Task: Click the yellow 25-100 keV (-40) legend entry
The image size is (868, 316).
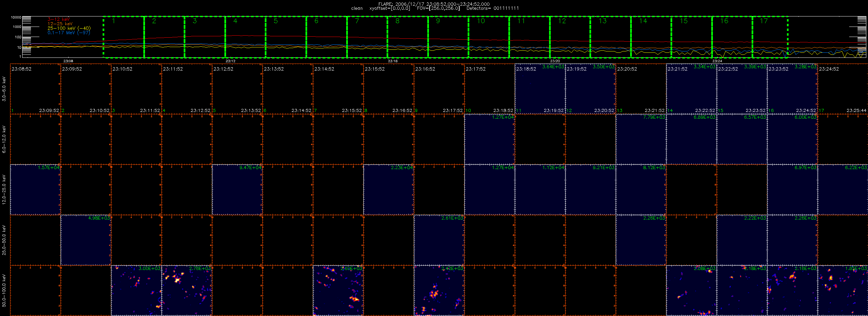Action: click(x=69, y=28)
